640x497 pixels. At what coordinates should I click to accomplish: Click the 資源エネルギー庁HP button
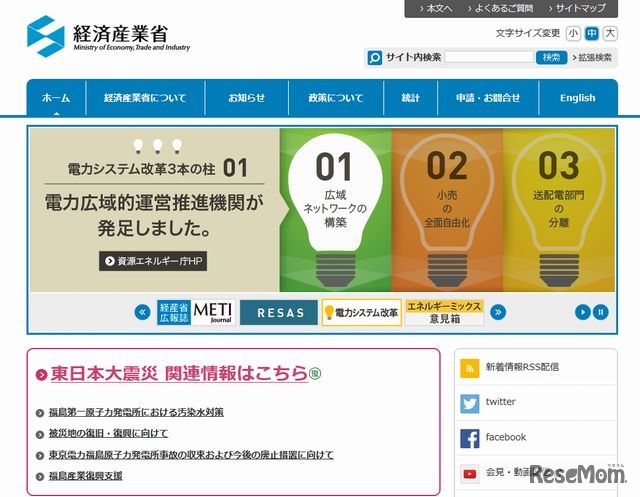tap(153, 261)
